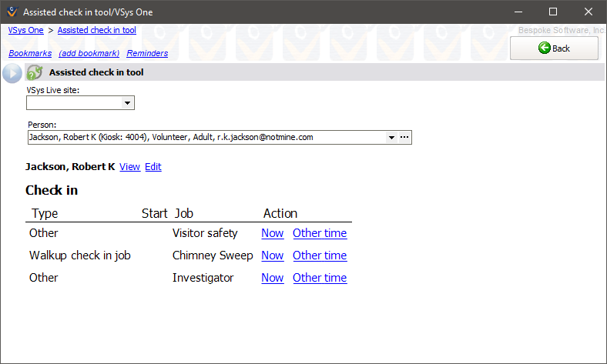Choose Other time for Chimney Sweep
The image size is (607, 364).
point(320,255)
